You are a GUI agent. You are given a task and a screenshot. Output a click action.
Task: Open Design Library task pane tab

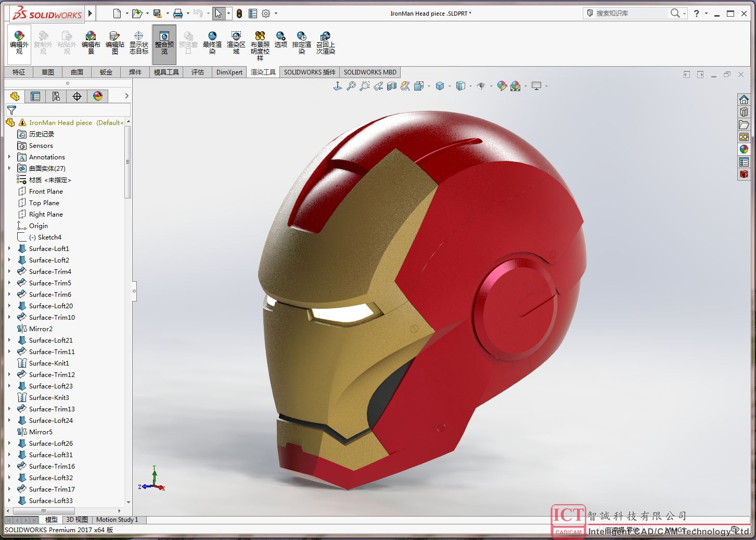point(744,112)
